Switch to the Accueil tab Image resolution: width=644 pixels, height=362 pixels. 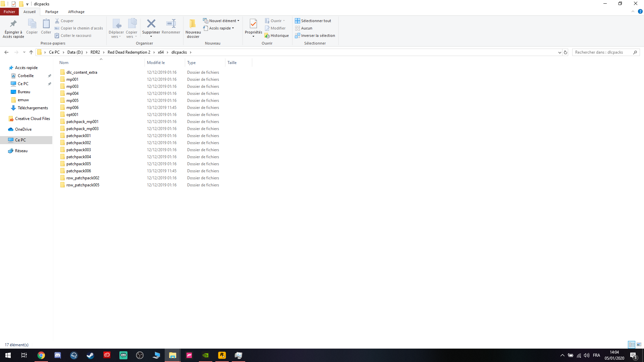(30, 12)
